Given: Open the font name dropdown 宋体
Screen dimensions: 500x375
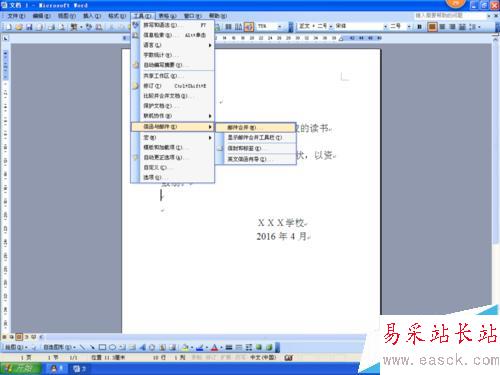Looking at the screenshot, I should (x=386, y=26).
